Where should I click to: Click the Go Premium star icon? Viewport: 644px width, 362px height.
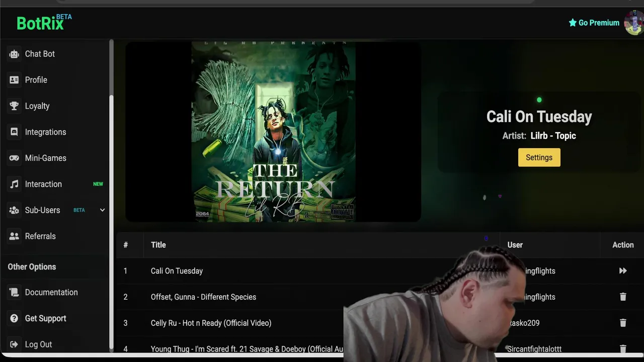pyautogui.click(x=573, y=23)
